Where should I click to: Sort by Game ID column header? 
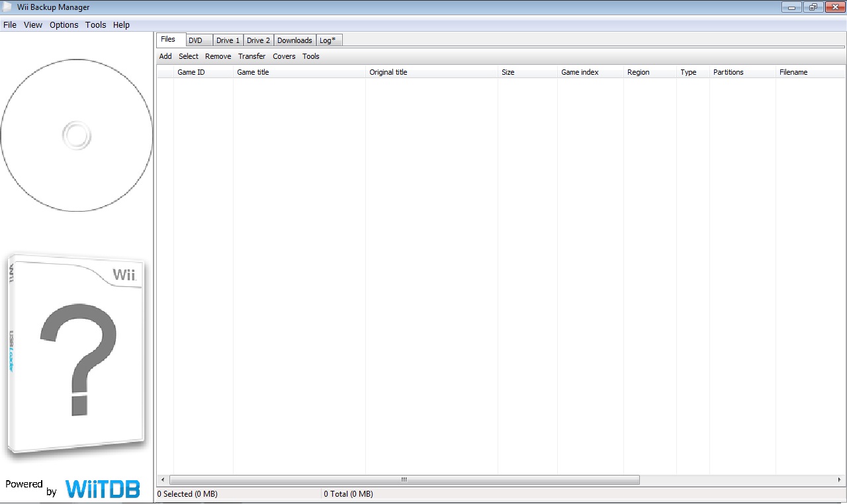pos(204,72)
